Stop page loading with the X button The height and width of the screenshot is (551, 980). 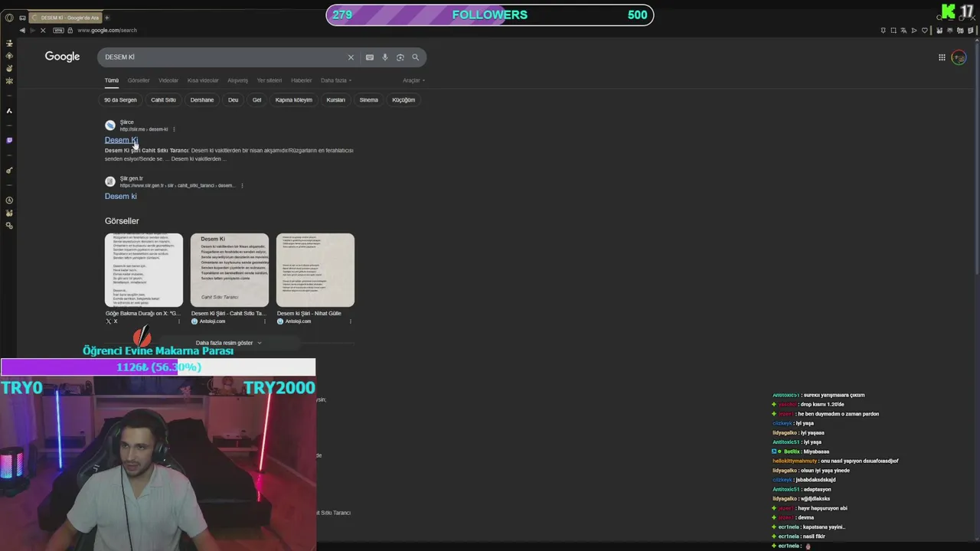click(x=43, y=31)
